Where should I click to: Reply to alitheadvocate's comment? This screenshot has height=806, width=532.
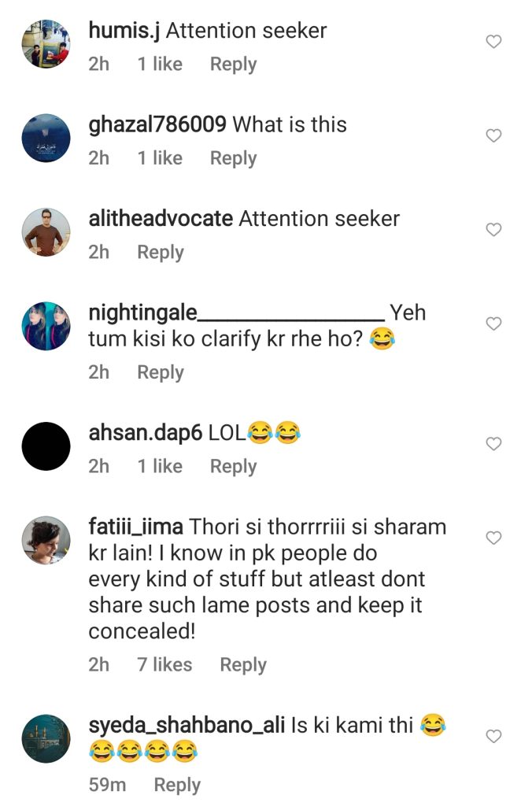click(x=161, y=253)
